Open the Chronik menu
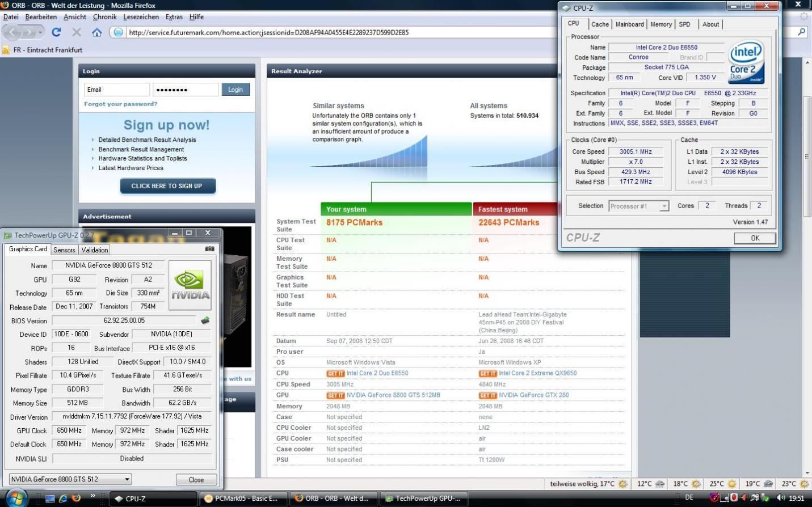 click(x=104, y=17)
